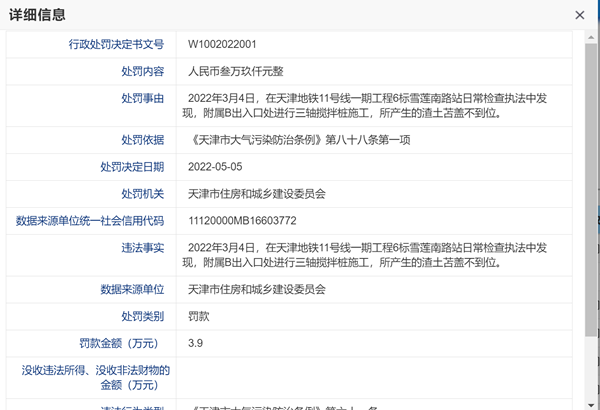Click the 数据来源单位统一社会信用代码 label

pyautogui.click(x=90, y=221)
